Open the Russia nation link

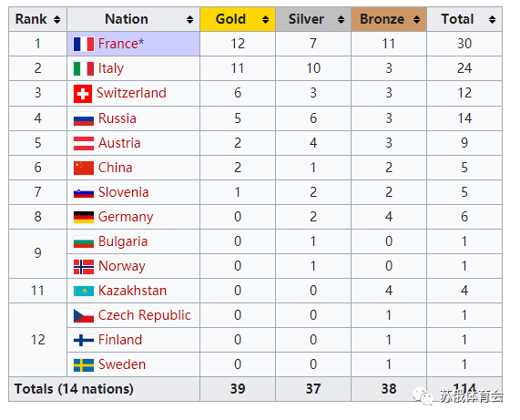[x=117, y=118]
